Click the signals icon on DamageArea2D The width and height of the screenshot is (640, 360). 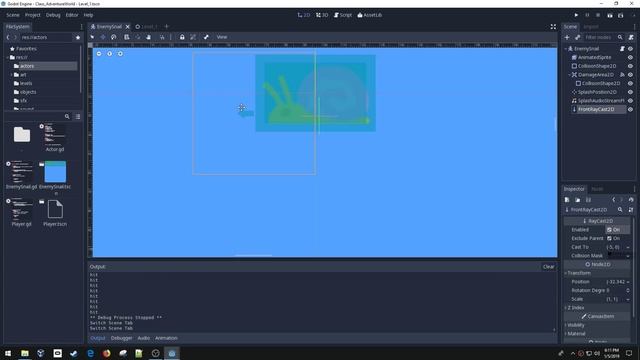622,75
